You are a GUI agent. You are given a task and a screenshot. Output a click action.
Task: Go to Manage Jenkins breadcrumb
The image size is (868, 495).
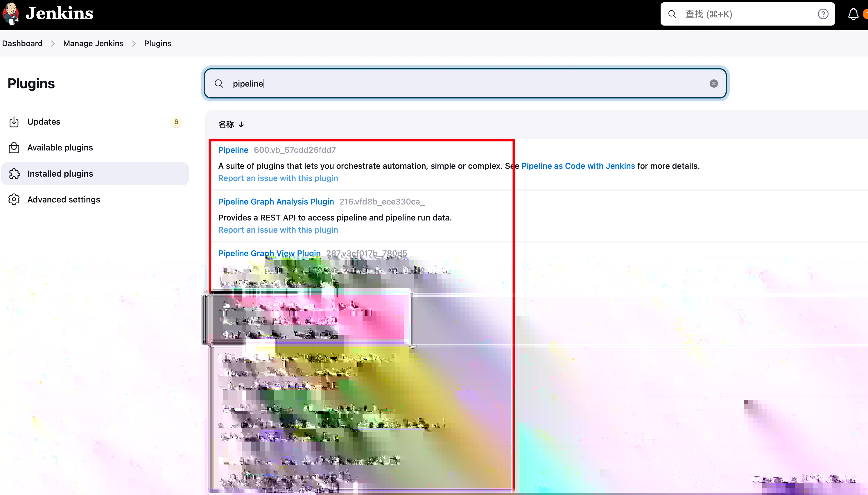click(x=93, y=44)
